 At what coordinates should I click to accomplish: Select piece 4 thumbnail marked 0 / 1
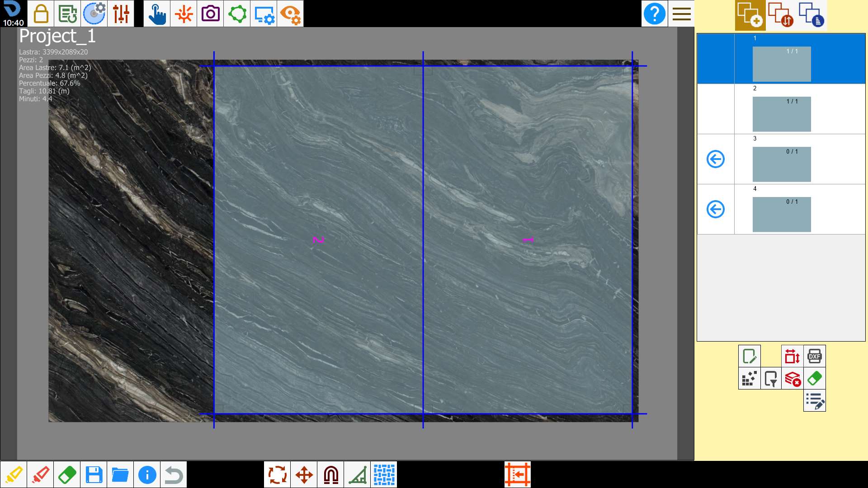tap(782, 214)
